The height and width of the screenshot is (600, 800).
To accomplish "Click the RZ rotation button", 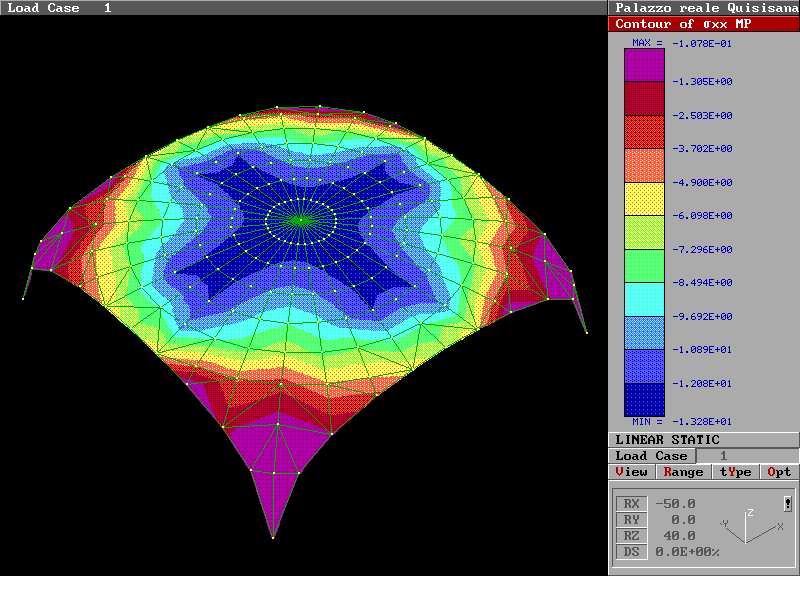I will coord(631,536).
